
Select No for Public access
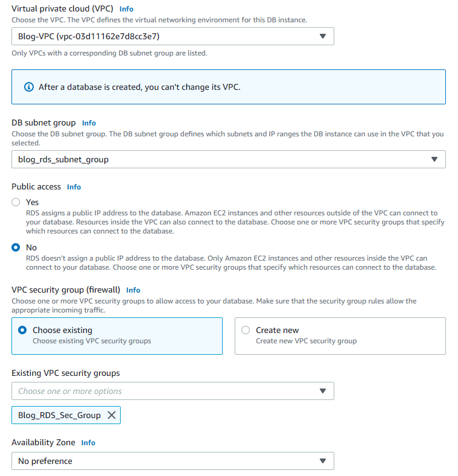point(16,247)
